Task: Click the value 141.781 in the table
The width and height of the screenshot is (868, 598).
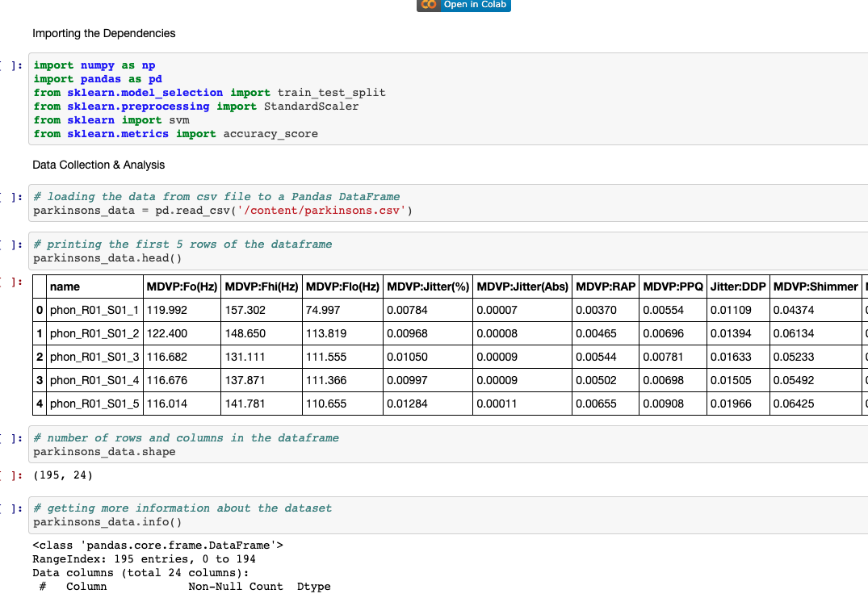Action: point(245,404)
